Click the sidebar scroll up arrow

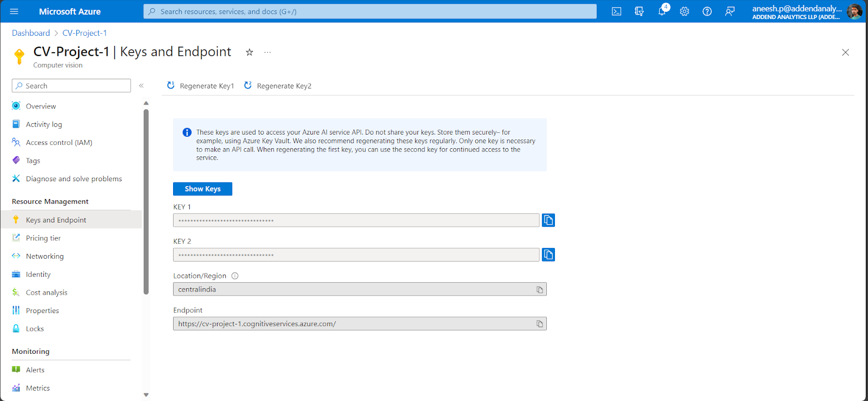click(146, 103)
